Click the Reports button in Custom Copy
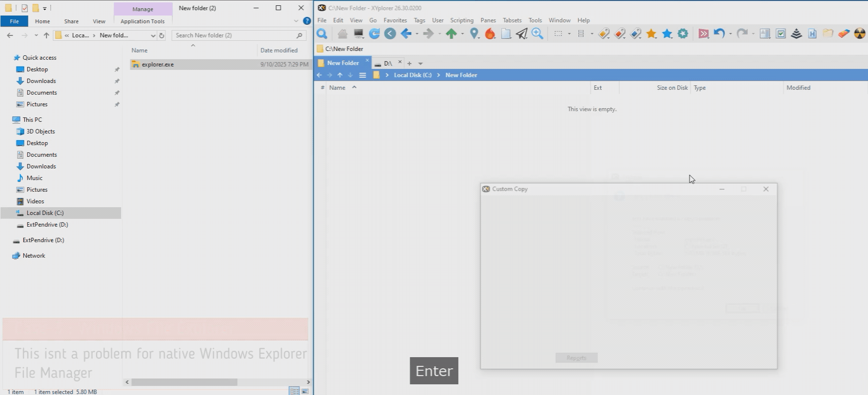868x395 pixels. coord(576,358)
